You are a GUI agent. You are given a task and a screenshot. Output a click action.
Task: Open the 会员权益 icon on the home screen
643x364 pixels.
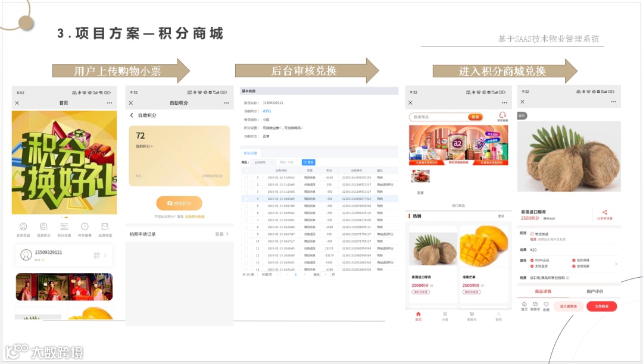pos(23,227)
